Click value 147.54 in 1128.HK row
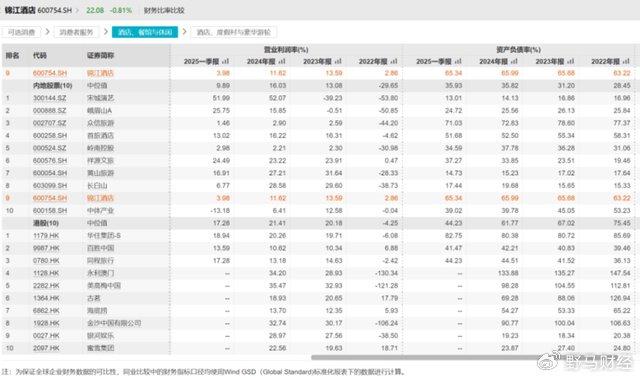The width and height of the screenshot is (640, 378). click(620, 273)
